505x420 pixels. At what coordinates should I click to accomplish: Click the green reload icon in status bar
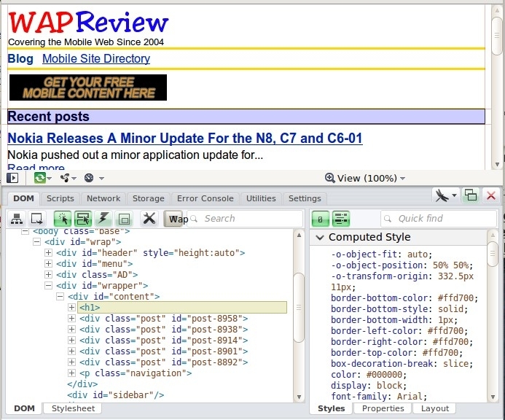[40, 178]
